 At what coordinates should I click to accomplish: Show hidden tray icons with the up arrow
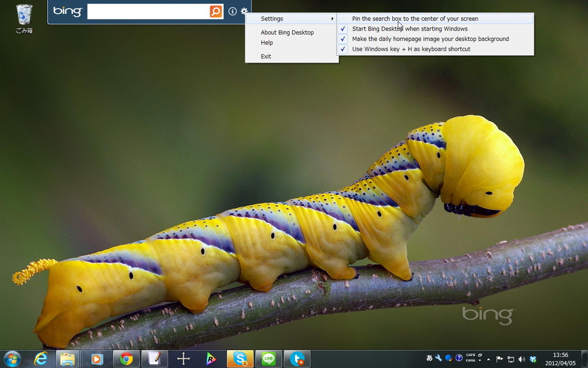488,360
